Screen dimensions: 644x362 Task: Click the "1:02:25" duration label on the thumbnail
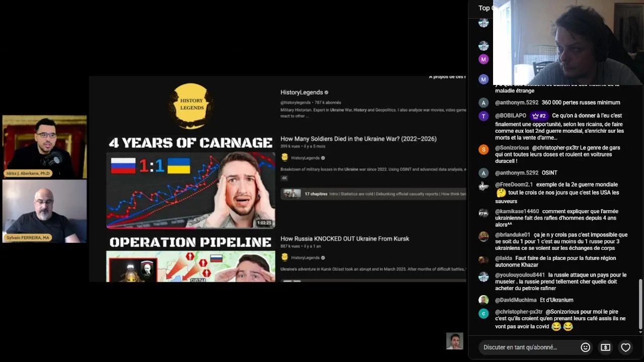coord(264,223)
